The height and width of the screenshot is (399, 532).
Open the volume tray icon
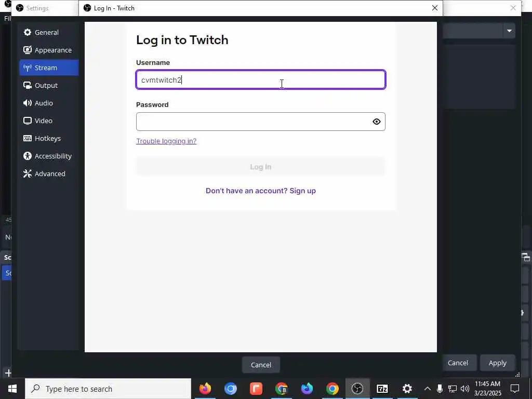tap(465, 389)
